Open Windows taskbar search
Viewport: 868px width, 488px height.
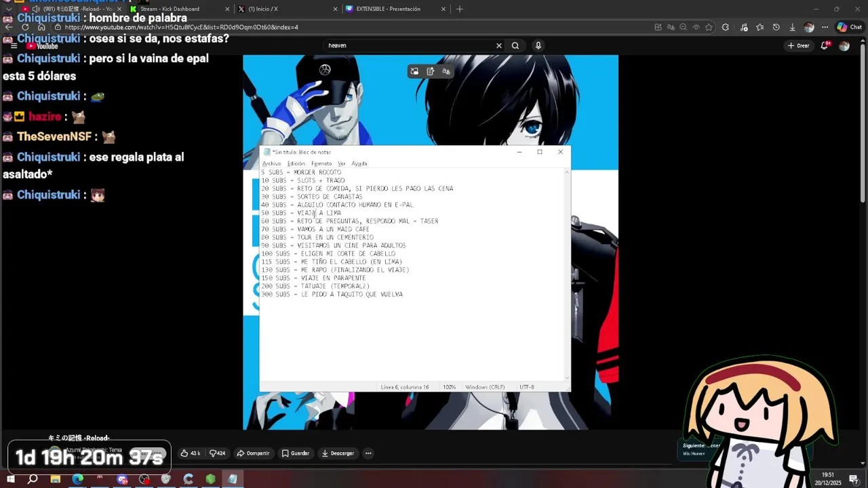[x=33, y=479]
